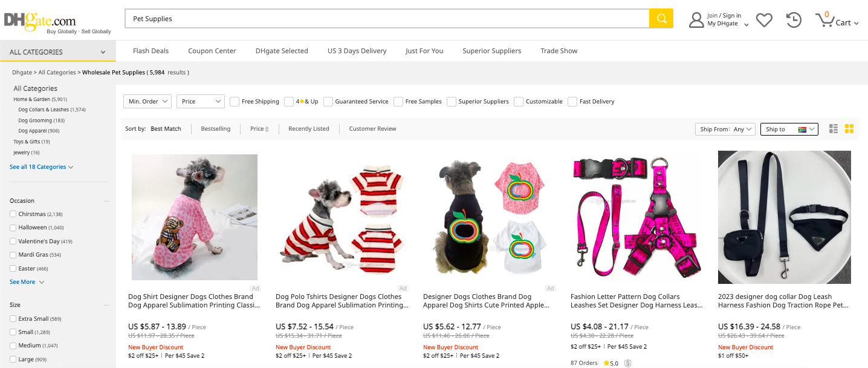Enable the Free Shipping filter

tap(234, 102)
